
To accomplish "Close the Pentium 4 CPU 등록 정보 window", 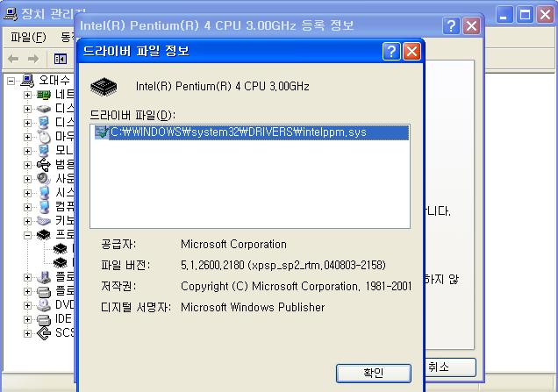I will tap(471, 25).
